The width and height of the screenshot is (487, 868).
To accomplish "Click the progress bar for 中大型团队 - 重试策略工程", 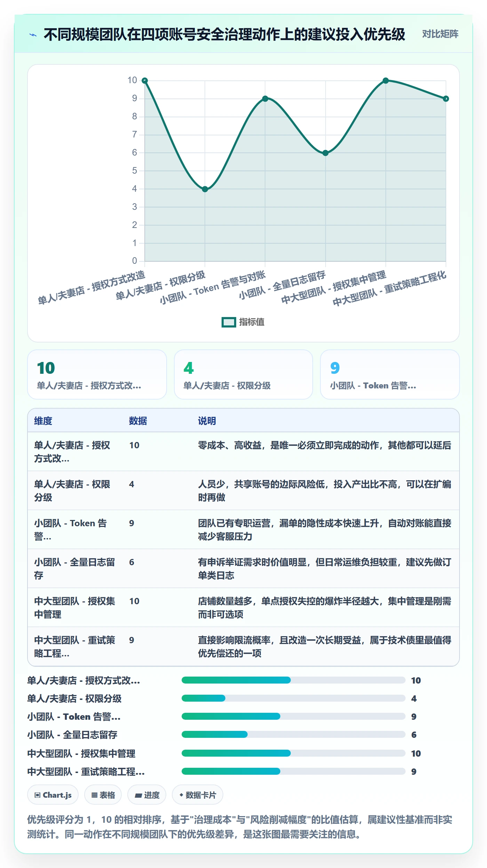I will point(294,771).
